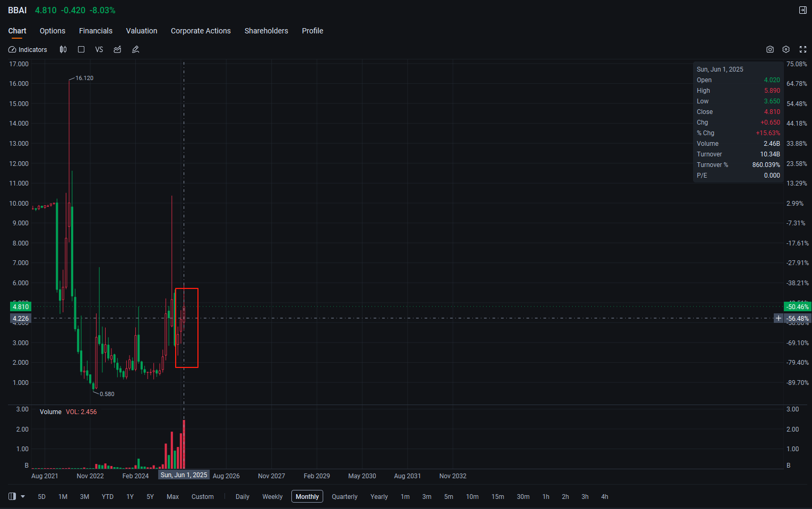The width and height of the screenshot is (812, 509).
Task: Expand the layout options dropdown arrow
Action: click(x=23, y=497)
